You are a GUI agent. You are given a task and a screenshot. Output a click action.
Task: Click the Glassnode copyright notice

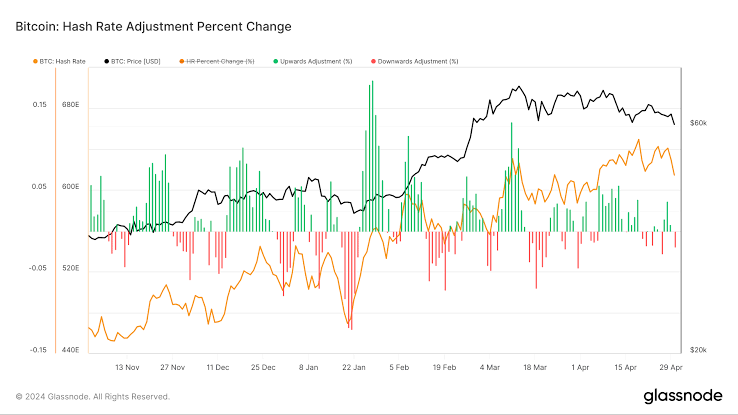[x=92, y=397]
